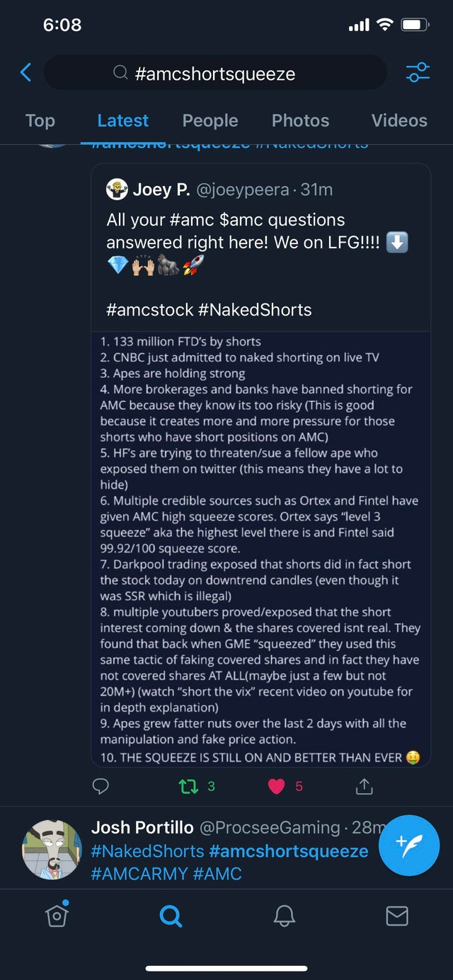Select the Search tab icon

(170, 916)
